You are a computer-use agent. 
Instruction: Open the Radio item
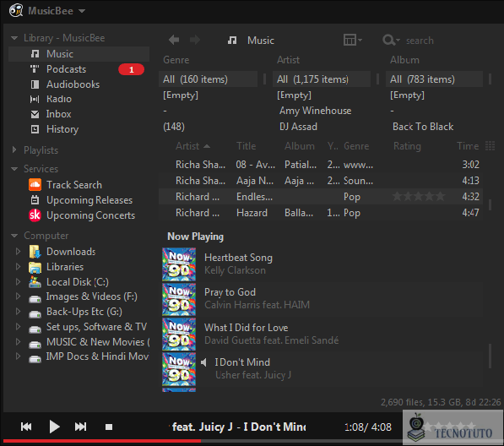coord(59,99)
